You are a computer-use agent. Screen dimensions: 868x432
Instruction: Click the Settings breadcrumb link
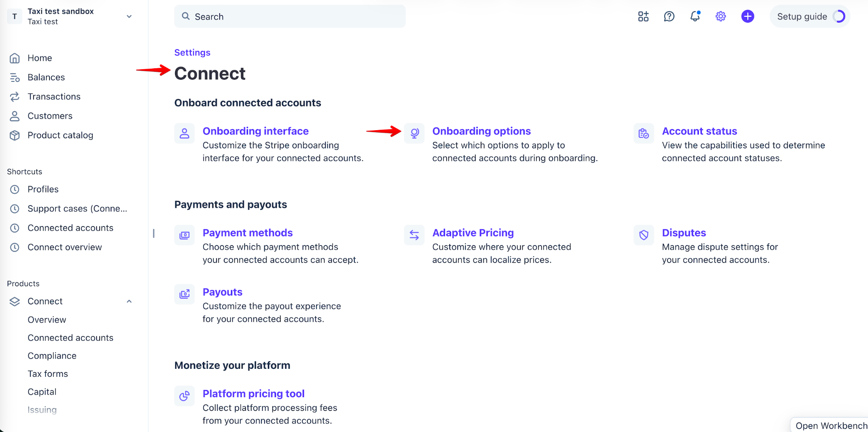[x=192, y=53]
